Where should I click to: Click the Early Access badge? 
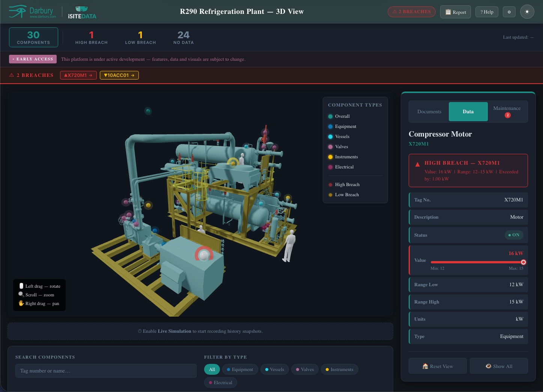(33, 59)
